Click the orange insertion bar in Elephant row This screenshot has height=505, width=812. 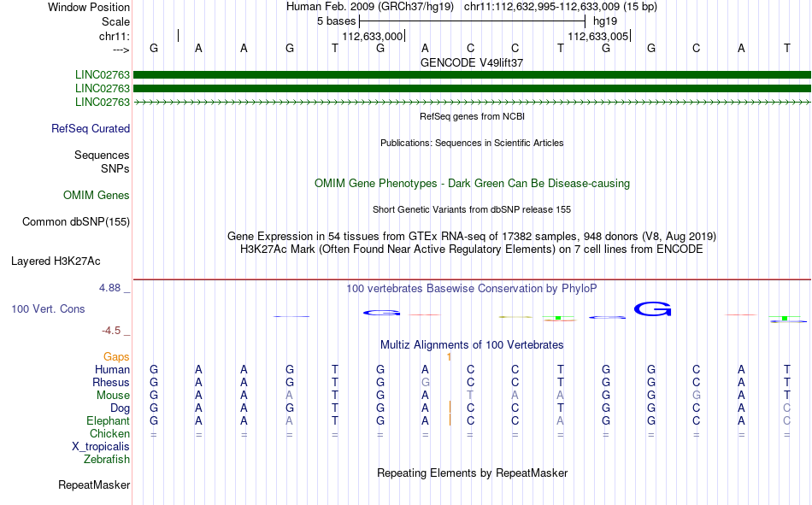450,420
